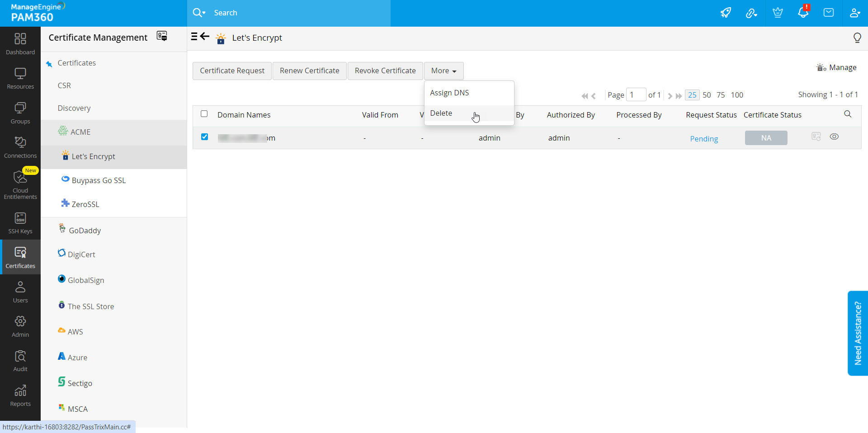Click the NA certificate status button
Image resolution: width=868 pixels, height=433 pixels.
pyautogui.click(x=766, y=138)
